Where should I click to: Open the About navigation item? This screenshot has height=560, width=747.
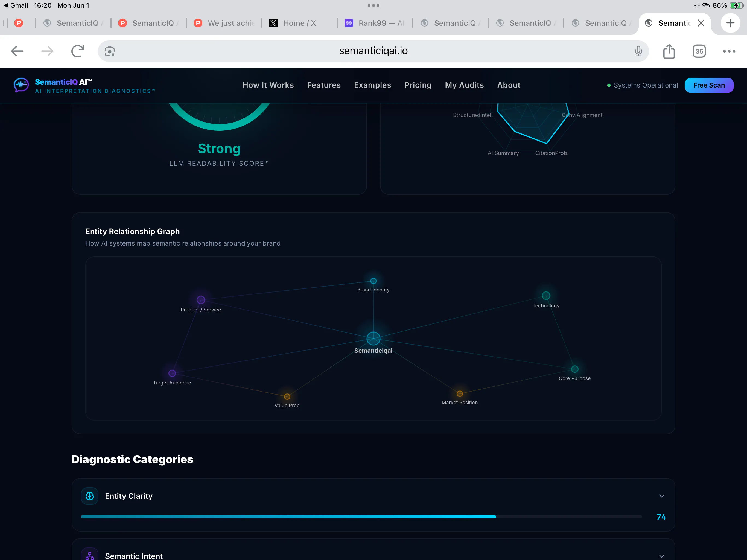click(509, 85)
